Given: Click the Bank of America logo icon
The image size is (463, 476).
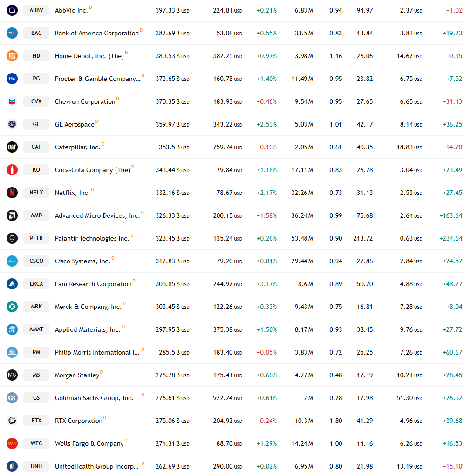Looking at the screenshot, I should (12, 33).
